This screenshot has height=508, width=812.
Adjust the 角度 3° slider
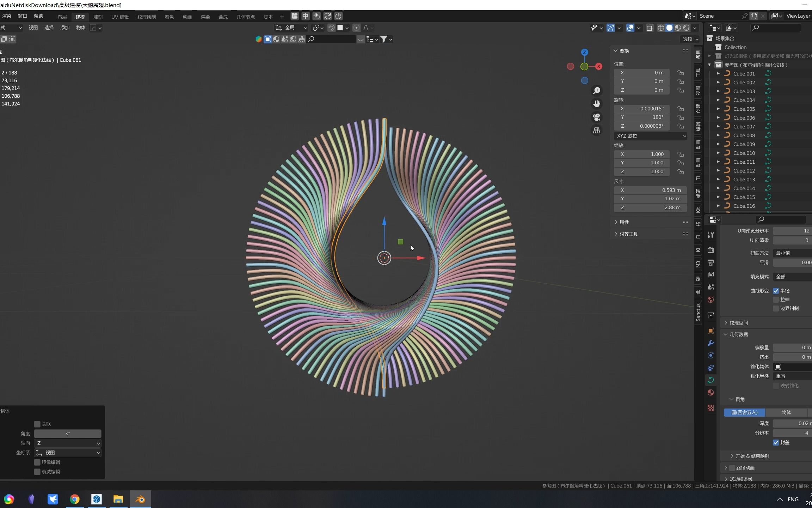(x=68, y=434)
